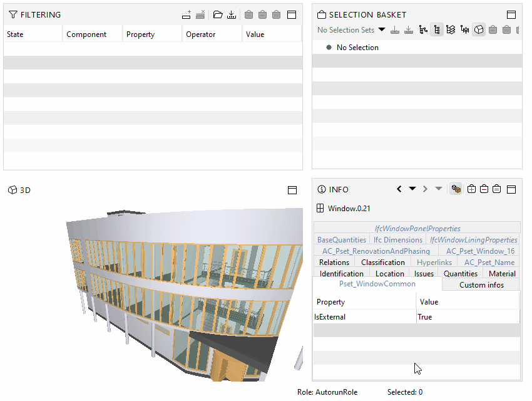Open the forward history dropdown arrow
The height and width of the screenshot is (401, 532).
438,189
